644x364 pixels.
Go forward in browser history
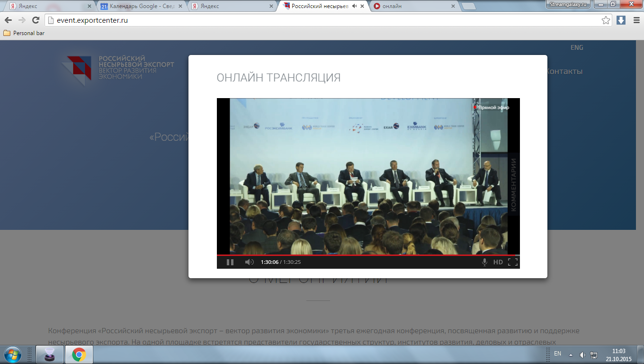(22, 20)
